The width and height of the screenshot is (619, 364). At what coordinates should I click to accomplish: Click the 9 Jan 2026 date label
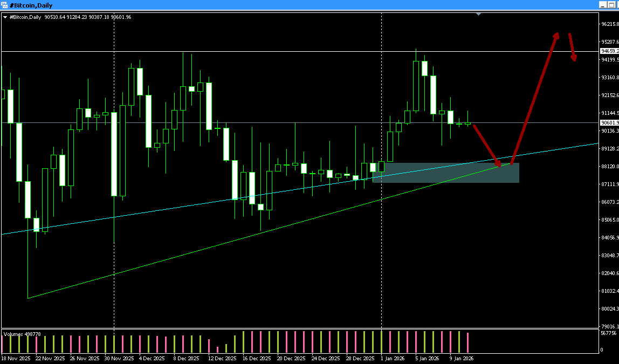pyautogui.click(x=462, y=359)
